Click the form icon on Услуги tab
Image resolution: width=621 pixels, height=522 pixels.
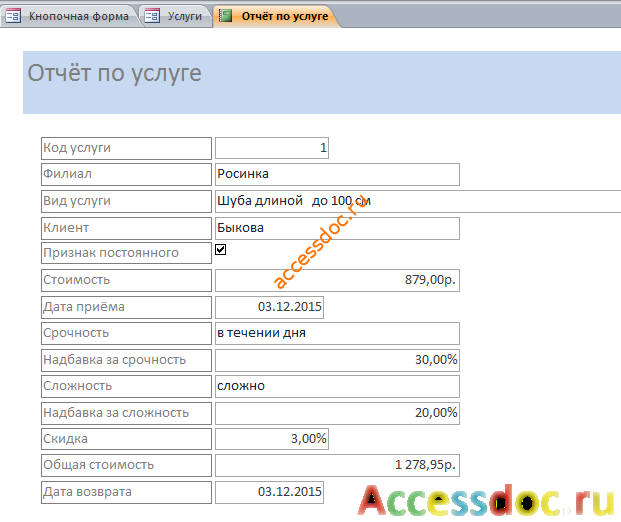(152, 16)
